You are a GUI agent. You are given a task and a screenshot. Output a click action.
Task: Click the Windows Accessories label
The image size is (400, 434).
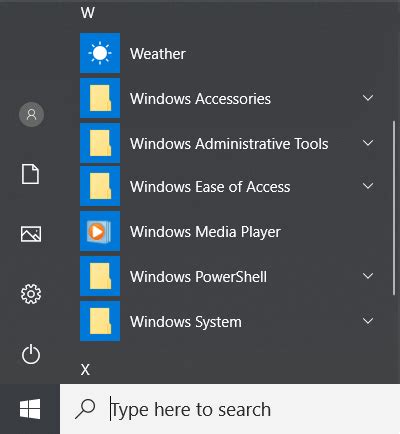(200, 99)
